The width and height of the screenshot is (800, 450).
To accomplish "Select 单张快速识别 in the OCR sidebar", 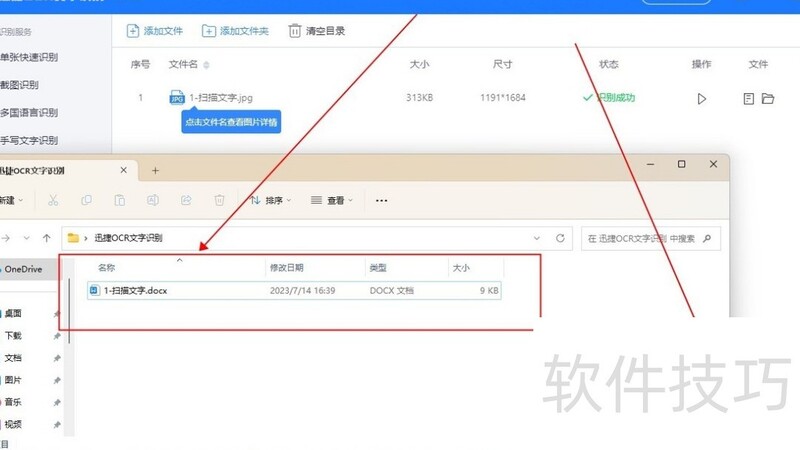I will click(29, 57).
